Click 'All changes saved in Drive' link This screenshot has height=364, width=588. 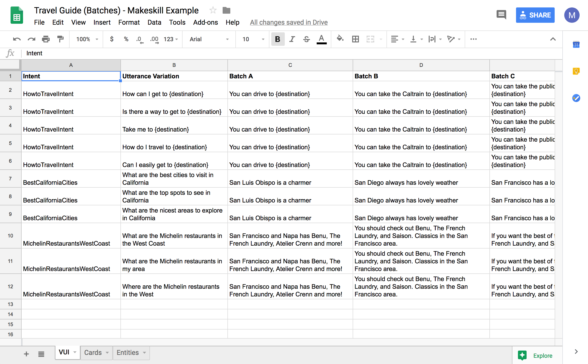click(x=289, y=22)
